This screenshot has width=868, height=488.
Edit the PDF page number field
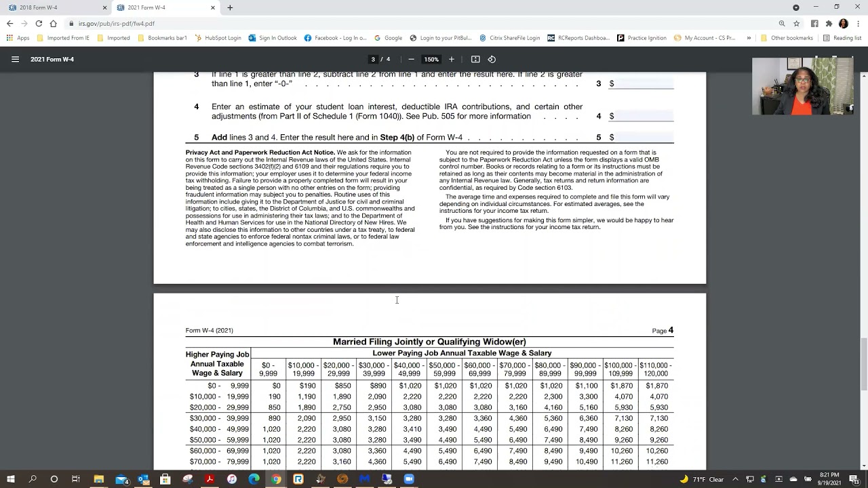tap(373, 59)
